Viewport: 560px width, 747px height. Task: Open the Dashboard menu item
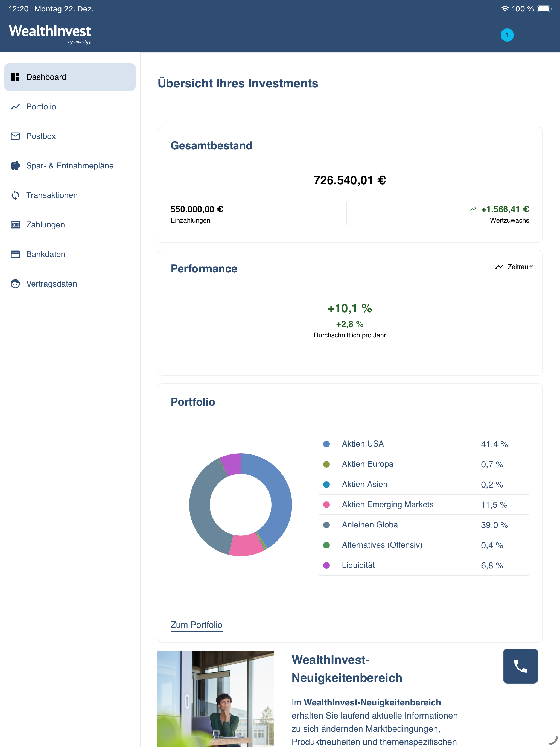[70, 77]
